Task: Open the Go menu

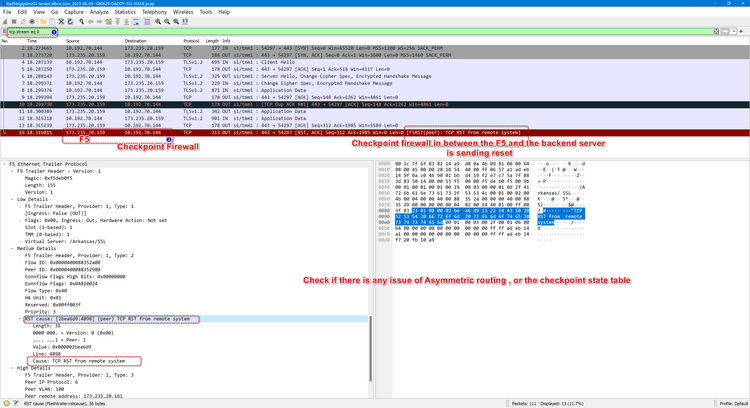Action: [55, 12]
